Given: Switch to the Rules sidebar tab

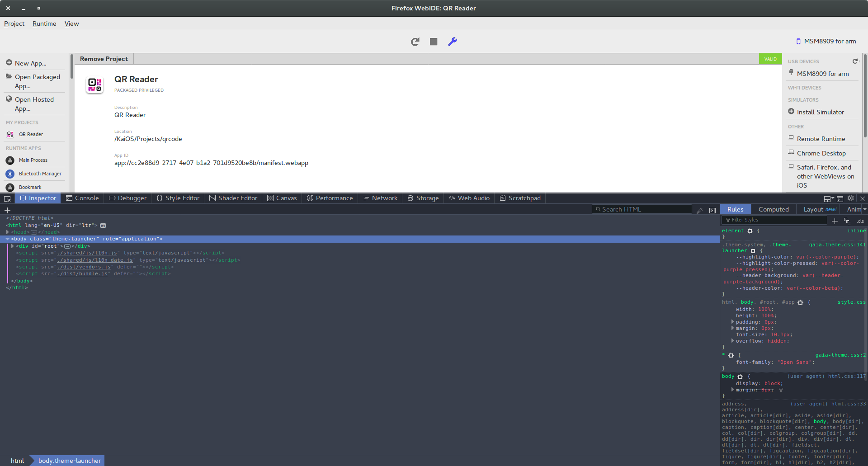Looking at the screenshot, I should click(x=735, y=209).
